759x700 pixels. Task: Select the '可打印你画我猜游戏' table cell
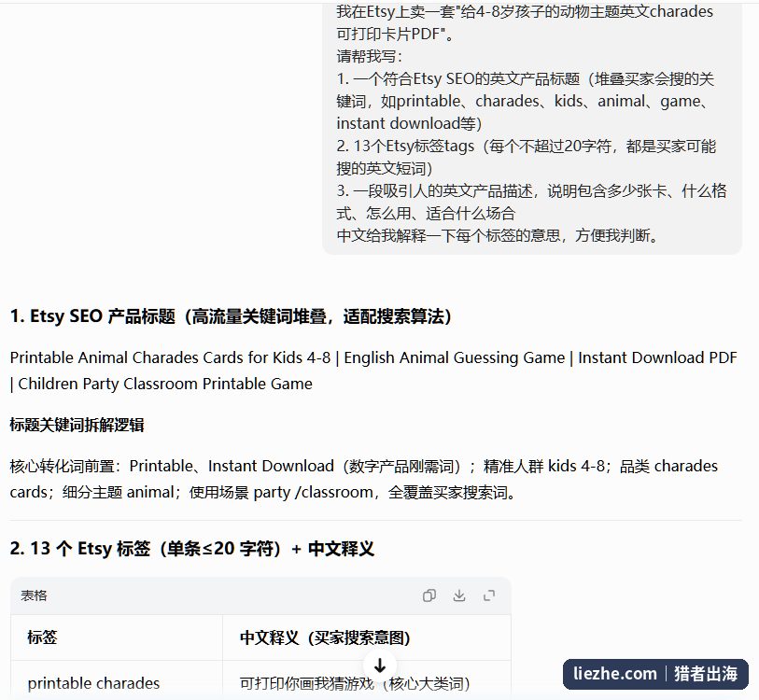pos(355,683)
